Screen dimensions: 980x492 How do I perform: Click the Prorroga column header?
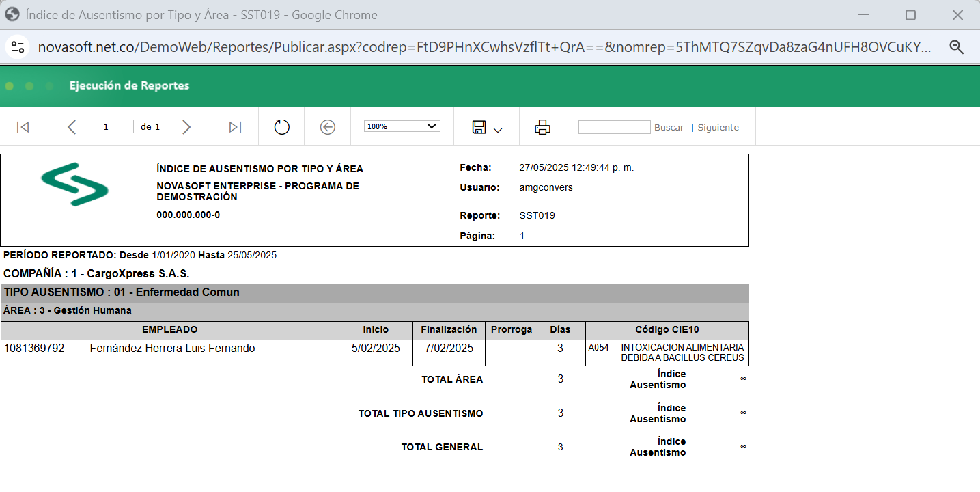click(x=512, y=330)
